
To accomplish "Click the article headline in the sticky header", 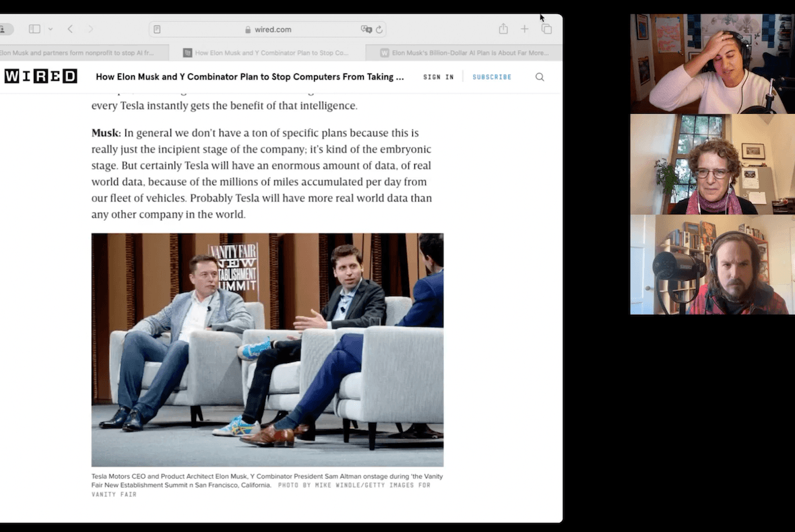I will coord(250,77).
